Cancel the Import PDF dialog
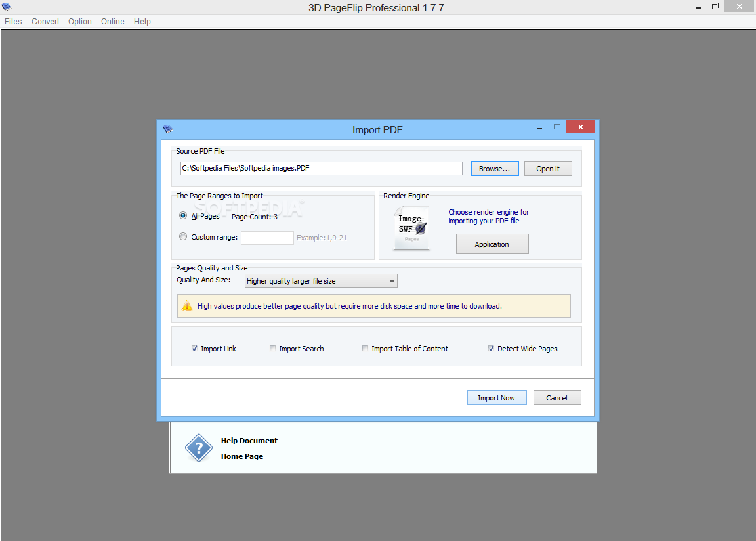 click(x=557, y=398)
